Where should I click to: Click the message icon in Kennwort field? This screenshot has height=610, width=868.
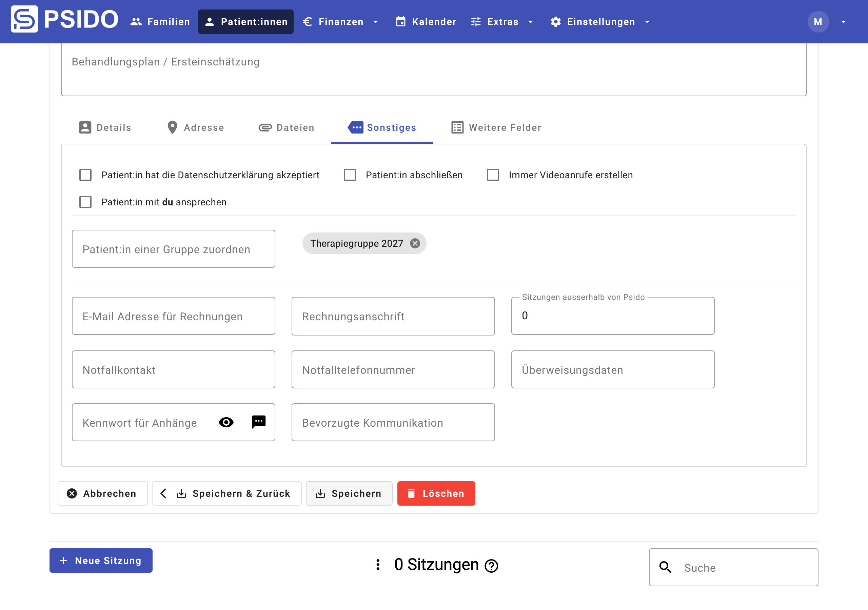coord(259,422)
